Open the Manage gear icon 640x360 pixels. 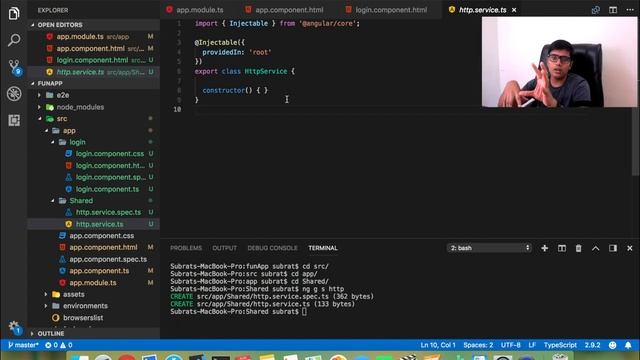pos(14,327)
